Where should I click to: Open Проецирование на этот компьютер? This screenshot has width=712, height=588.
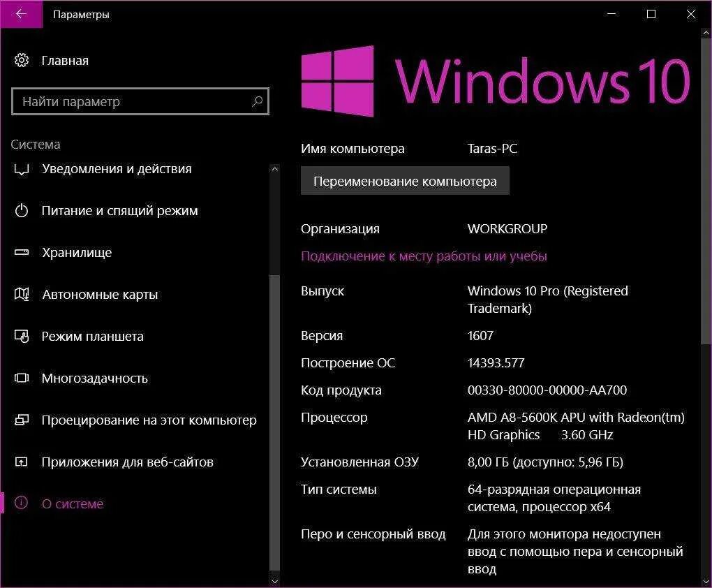pos(149,420)
